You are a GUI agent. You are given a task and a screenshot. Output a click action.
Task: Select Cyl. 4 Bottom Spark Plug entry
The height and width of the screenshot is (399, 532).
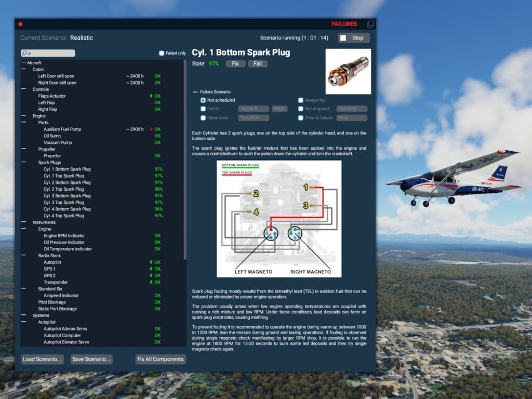point(67,209)
